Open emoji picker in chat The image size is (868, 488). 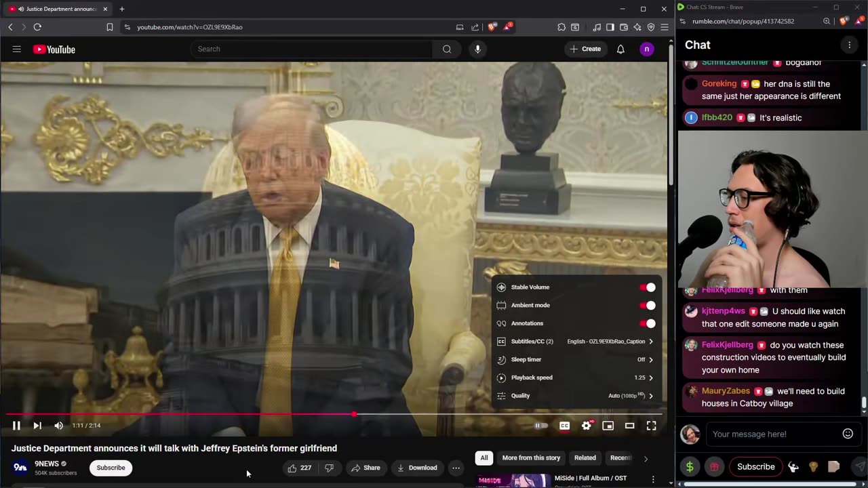click(848, 434)
